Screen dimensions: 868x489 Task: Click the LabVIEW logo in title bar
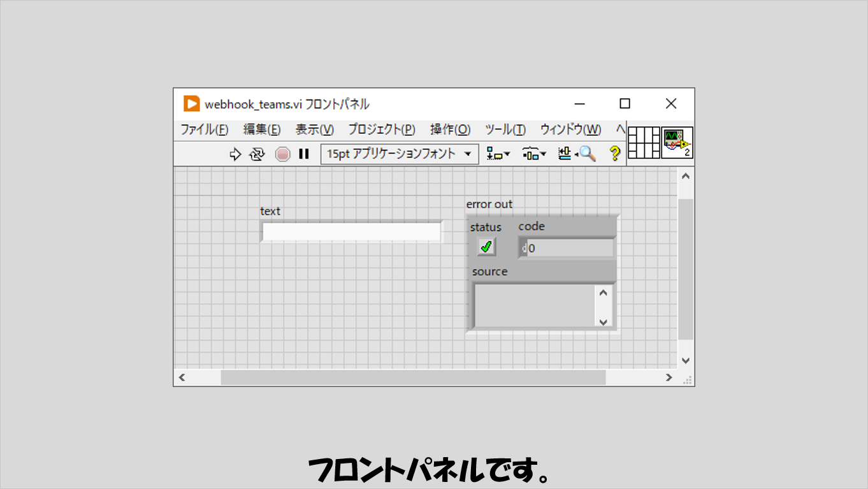191,103
